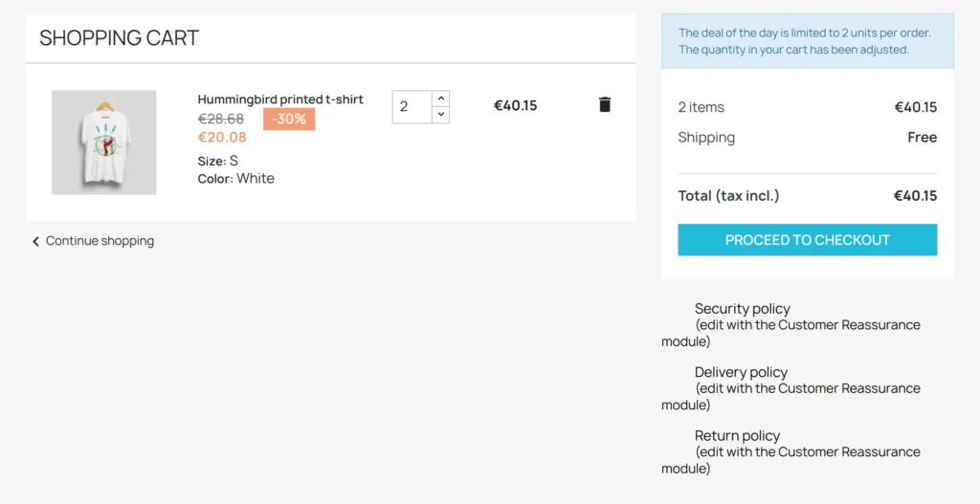Decrease quantity with the down arrow
The image size is (980, 504).
440,115
